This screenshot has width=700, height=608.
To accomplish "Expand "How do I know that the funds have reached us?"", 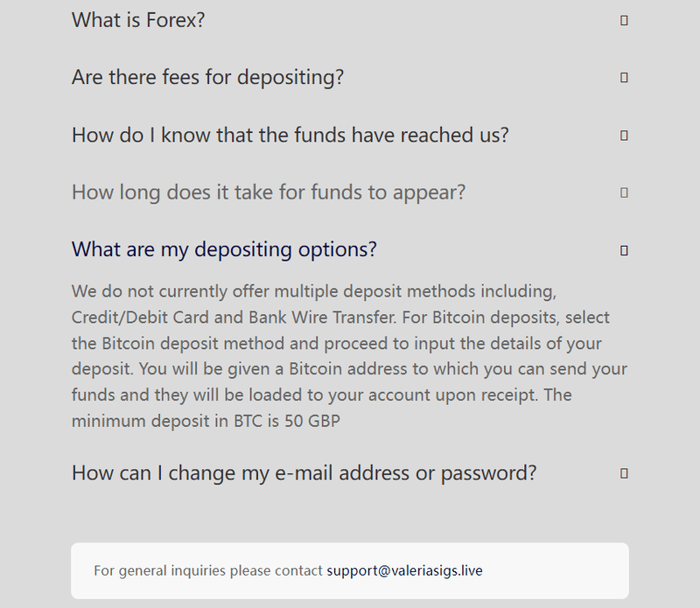I will tap(290, 135).
